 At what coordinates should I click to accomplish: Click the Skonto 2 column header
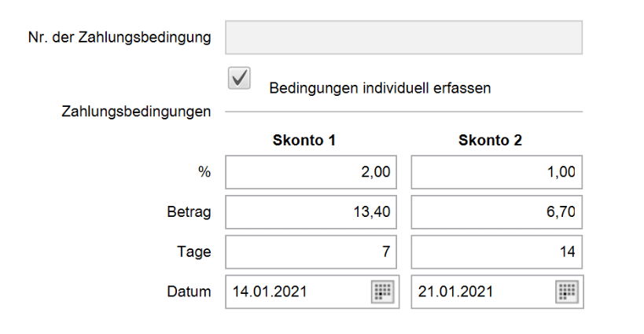point(490,141)
